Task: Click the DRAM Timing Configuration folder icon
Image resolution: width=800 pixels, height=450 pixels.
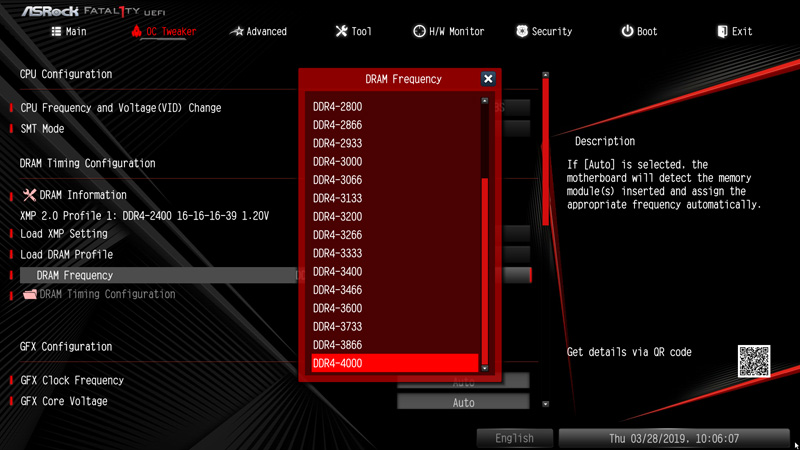Action: pos(30,294)
